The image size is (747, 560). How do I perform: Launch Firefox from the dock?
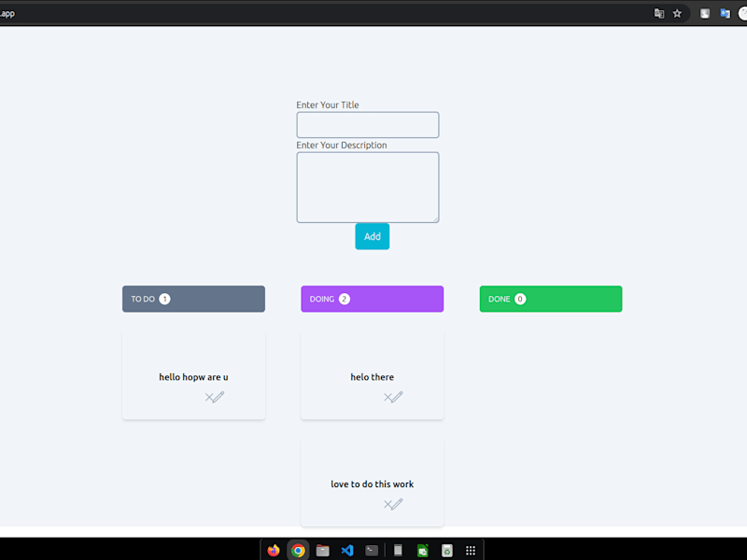tap(274, 551)
